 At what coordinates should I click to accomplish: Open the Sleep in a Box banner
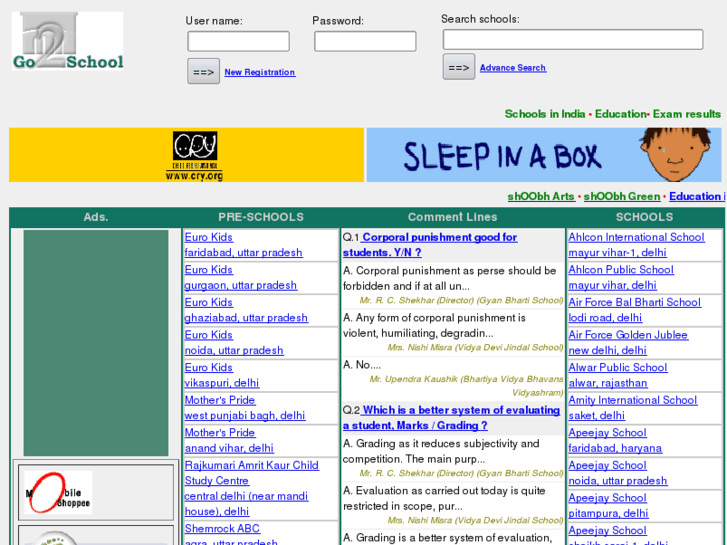click(x=544, y=155)
